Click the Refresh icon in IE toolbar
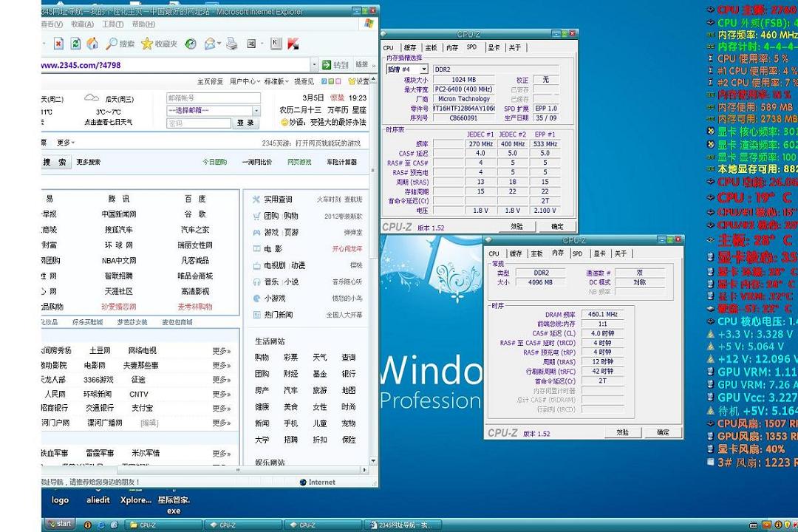This screenshot has height=532, width=798. pos(75,44)
